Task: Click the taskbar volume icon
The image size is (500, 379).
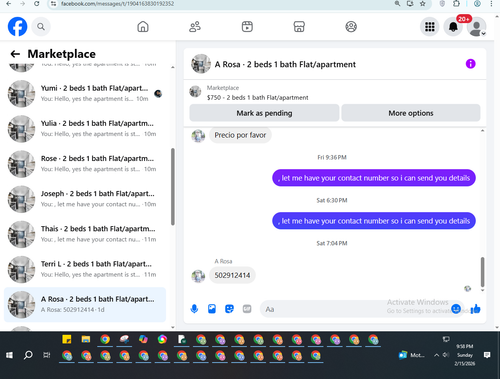Action: click(x=446, y=355)
